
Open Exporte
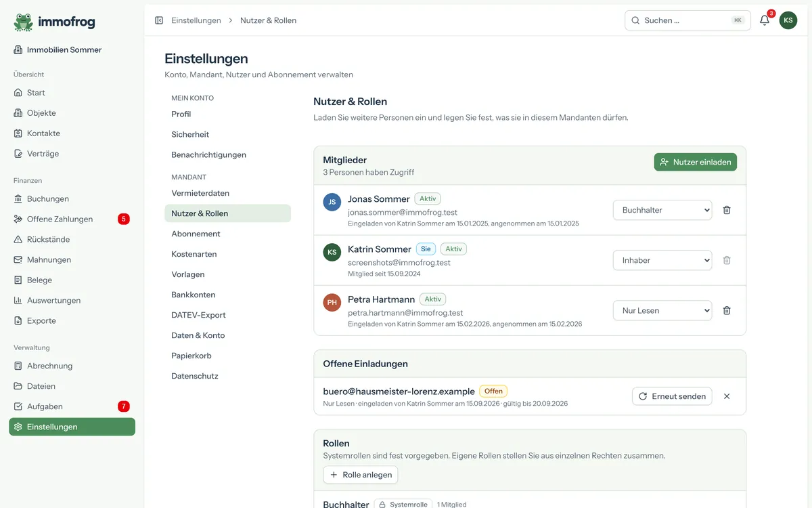click(x=72, y=321)
